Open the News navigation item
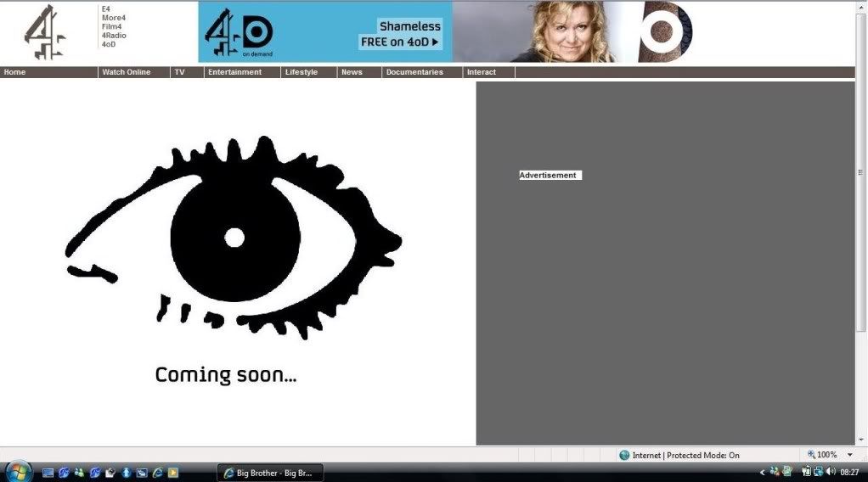This screenshot has width=868, height=482. tap(352, 72)
